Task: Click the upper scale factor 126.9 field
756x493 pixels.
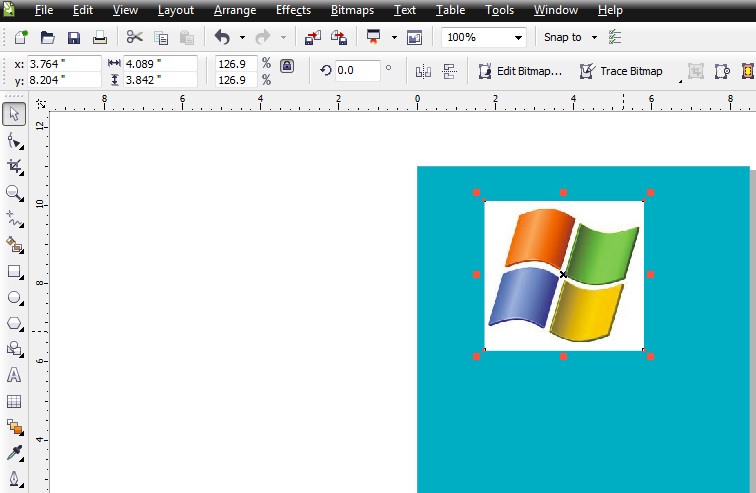Action: [236, 64]
